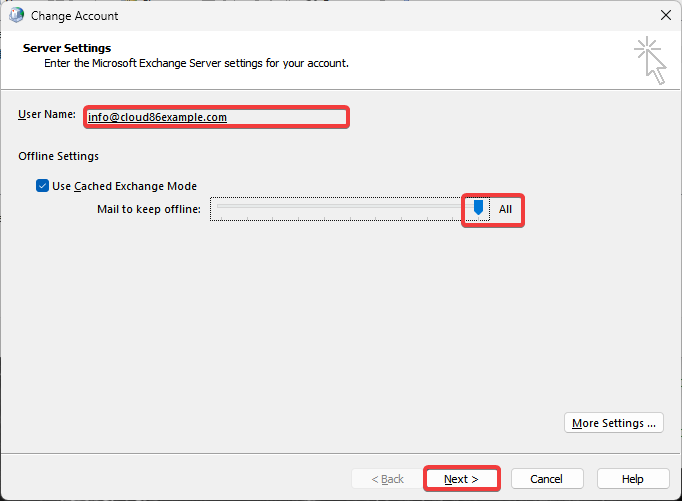Screen dimensions: 682x501
Task: Click the User Name email field
Action: (216, 117)
